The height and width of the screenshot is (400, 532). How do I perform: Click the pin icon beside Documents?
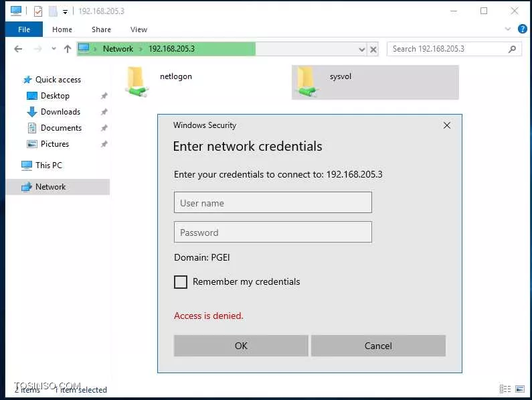coord(104,128)
